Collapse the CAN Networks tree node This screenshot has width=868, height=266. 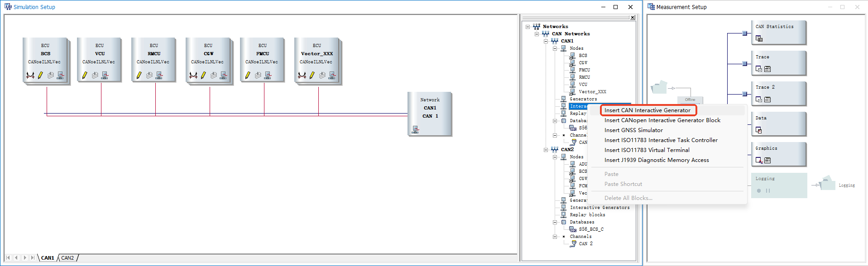(537, 34)
